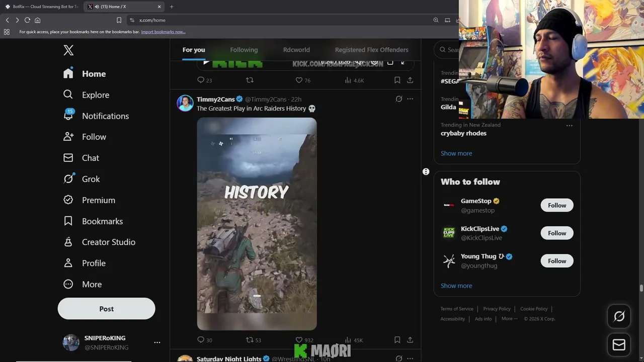This screenshot has width=644, height=362.
Task: Click Saturday Night Lights Grok icon
Action: 399,358
